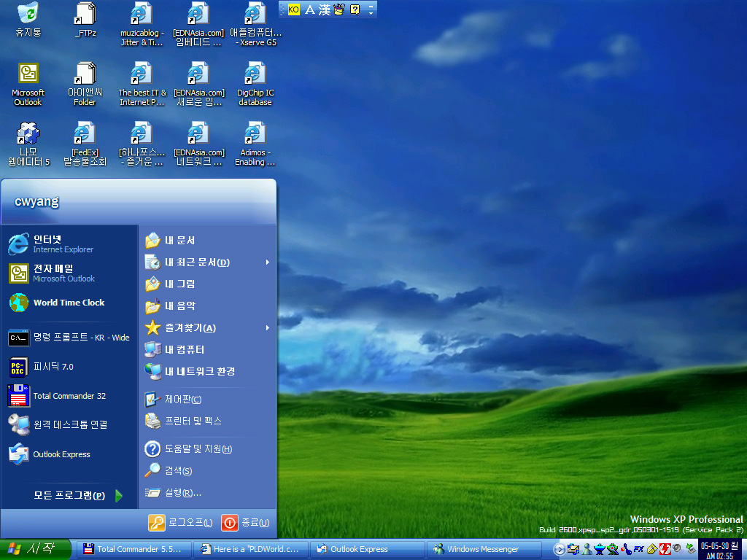Switch to Outlook Express taskbar button
Screen dimensions: 747x560
pos(367,549)
